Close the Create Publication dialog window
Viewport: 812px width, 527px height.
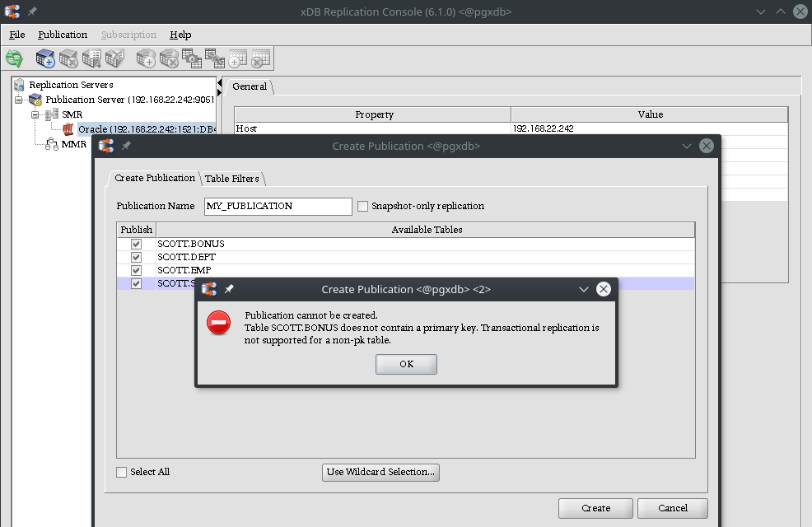pyautogui.click(x=707, y=146)
